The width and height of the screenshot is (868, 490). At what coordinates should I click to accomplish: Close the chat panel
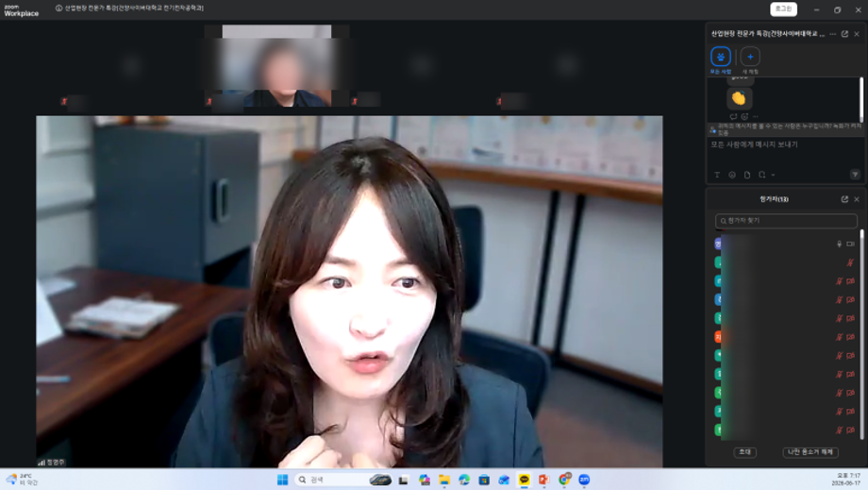coord(857,34)
